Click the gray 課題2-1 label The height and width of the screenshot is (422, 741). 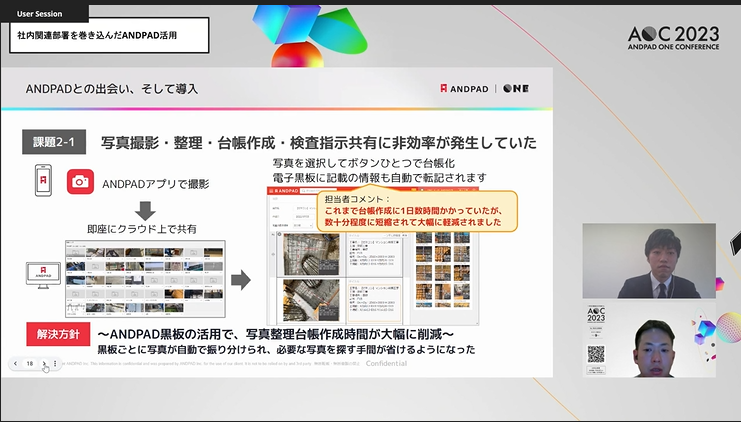click(x=54, y=142)
